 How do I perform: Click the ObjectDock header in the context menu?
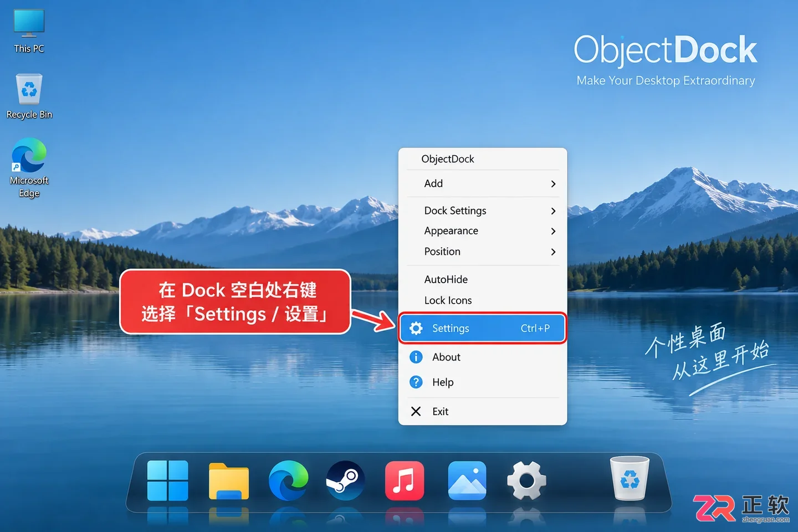click(448, 159)
